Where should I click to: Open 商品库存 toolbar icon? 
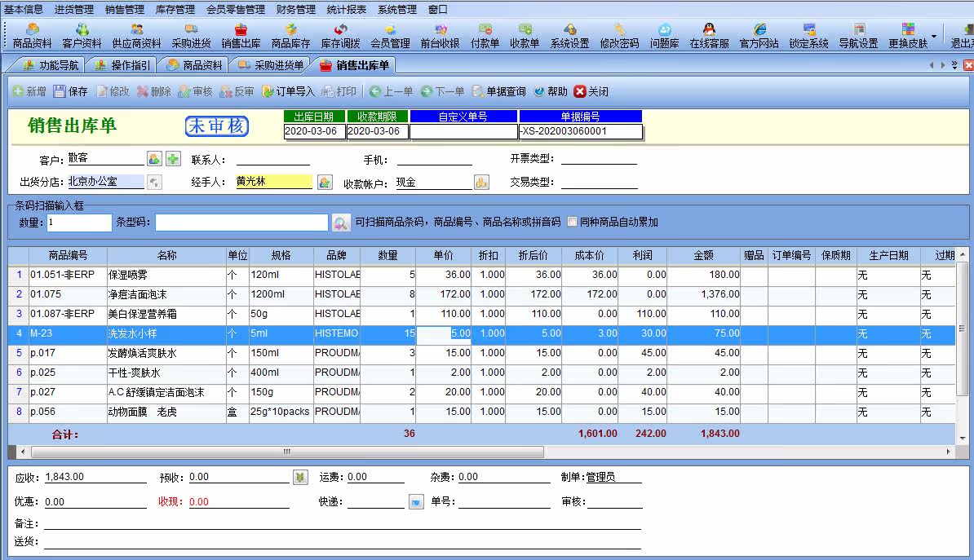290,36
